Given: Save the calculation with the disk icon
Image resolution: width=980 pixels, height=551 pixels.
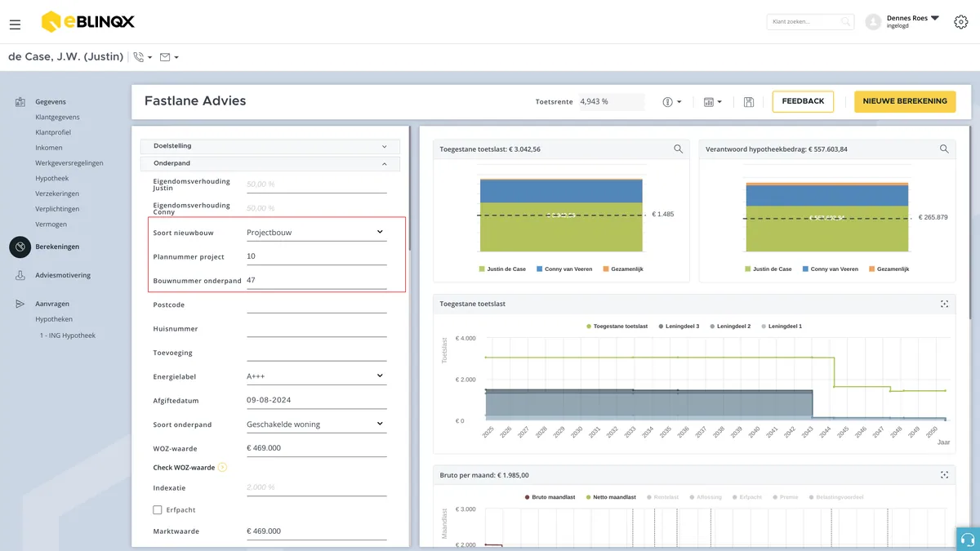Looking at the screenshot, I should [749, 102].
